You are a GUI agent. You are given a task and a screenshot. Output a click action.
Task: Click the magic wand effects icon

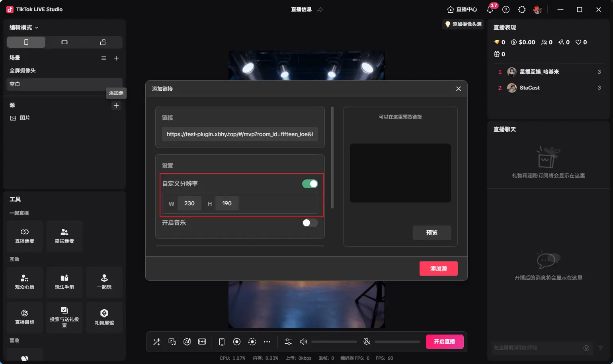[x=157, y=342]
